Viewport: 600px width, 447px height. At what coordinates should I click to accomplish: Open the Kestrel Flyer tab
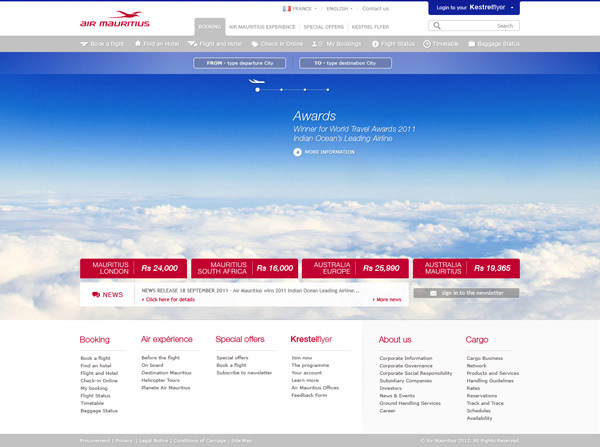[370, 27]
